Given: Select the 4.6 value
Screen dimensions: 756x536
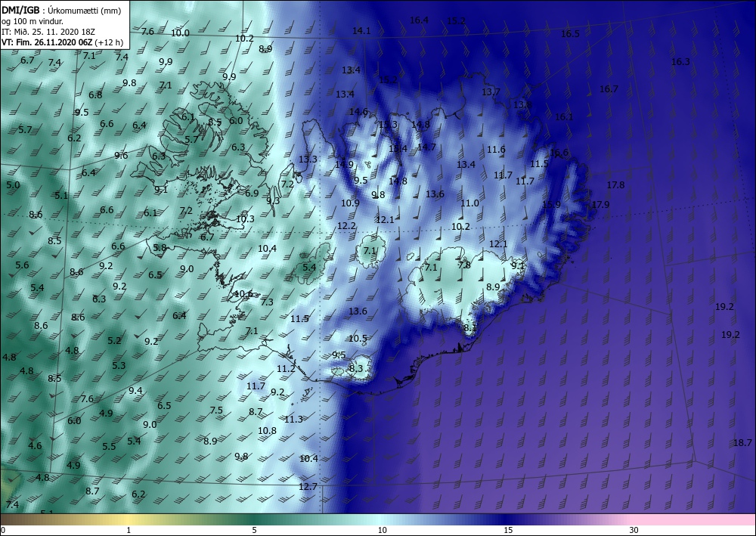Looking at the screenshot, I should (35, 446).
